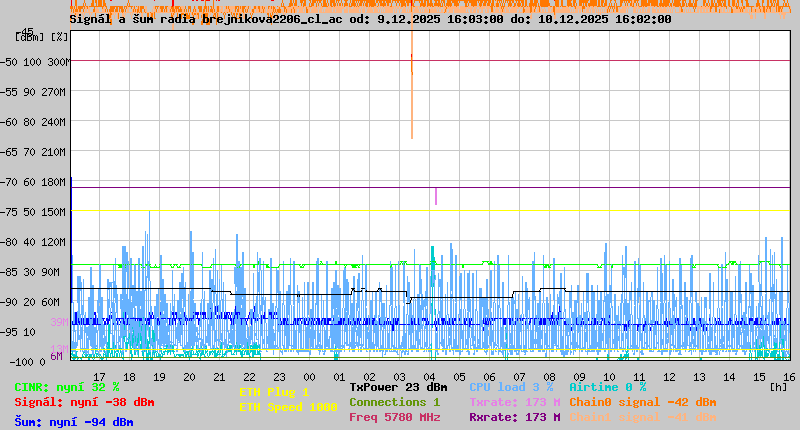Click the [dBm] axis unit label
This screenshot has height=430, width=800.
[x=30, y=37]
